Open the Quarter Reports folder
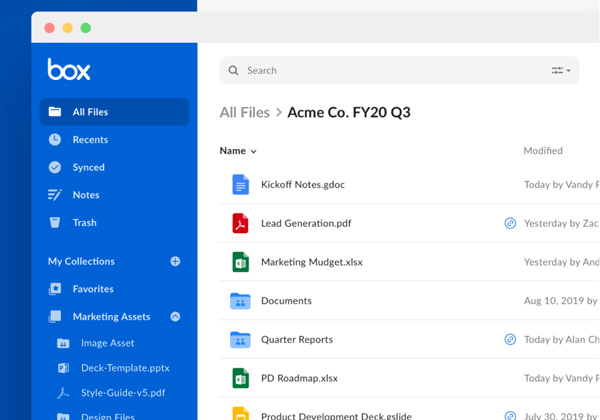This screenshot has height=420, width=600. pos(297,339)
